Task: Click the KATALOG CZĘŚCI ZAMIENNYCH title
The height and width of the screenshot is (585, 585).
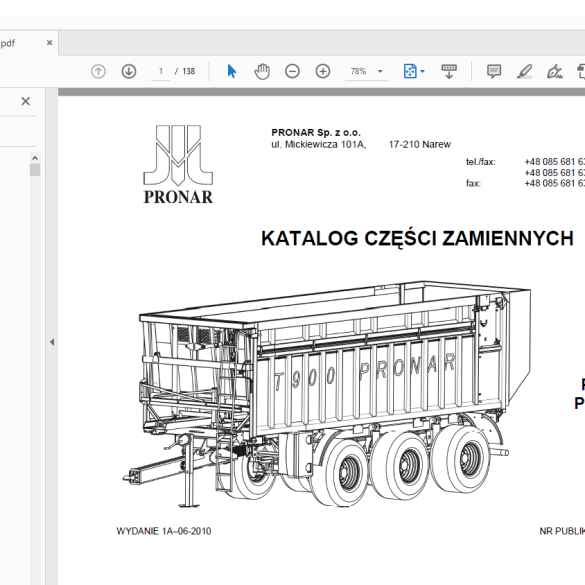Action: click(x=417, y=238)
